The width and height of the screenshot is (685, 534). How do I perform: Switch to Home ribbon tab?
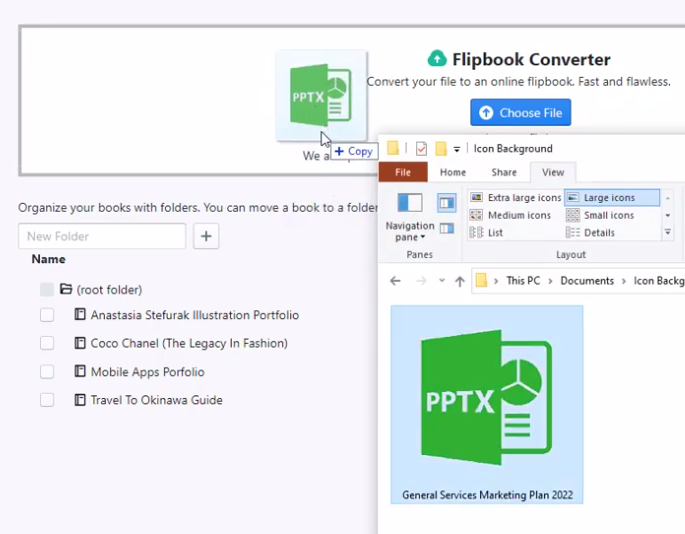click(453, 172)
